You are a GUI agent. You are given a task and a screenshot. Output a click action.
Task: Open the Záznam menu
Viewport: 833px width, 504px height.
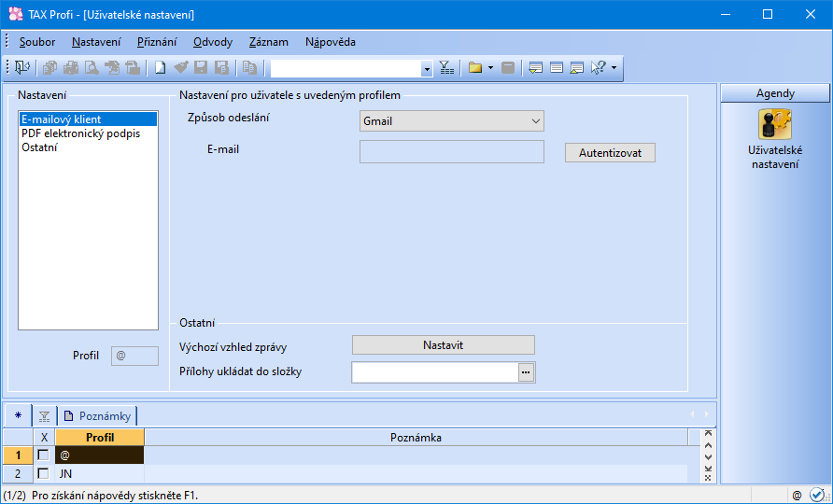pos(269,42)
